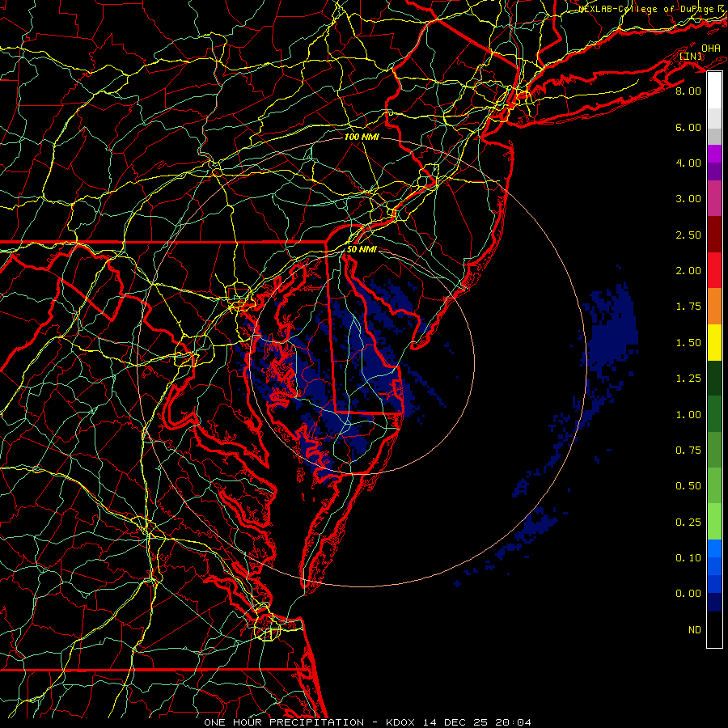
Task: Click the 2.50 legend value
Action: [688, 235]
